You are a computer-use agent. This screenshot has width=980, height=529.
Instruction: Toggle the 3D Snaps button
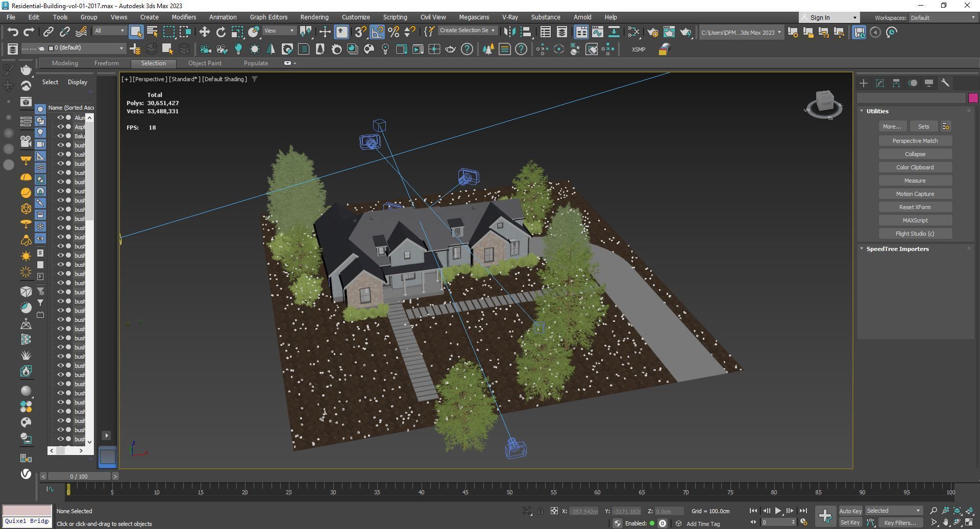click(360, 32)
